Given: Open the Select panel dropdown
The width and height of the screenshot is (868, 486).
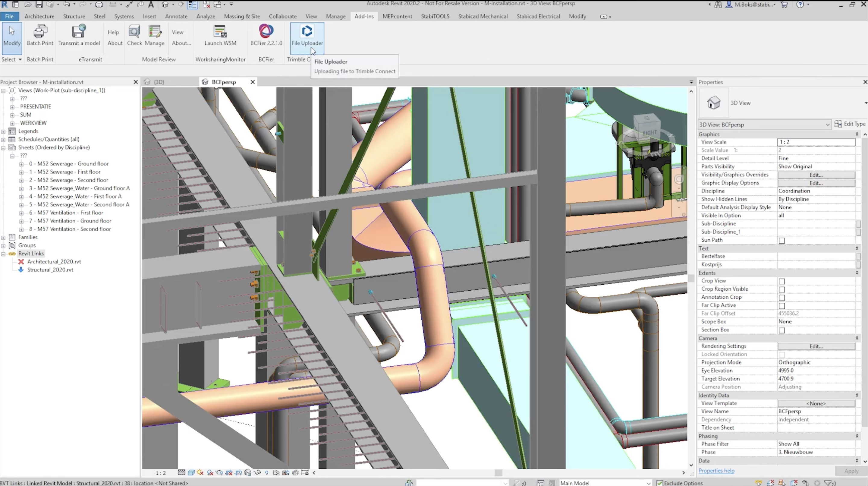Looking at the screenshot, I should [11, 59].
